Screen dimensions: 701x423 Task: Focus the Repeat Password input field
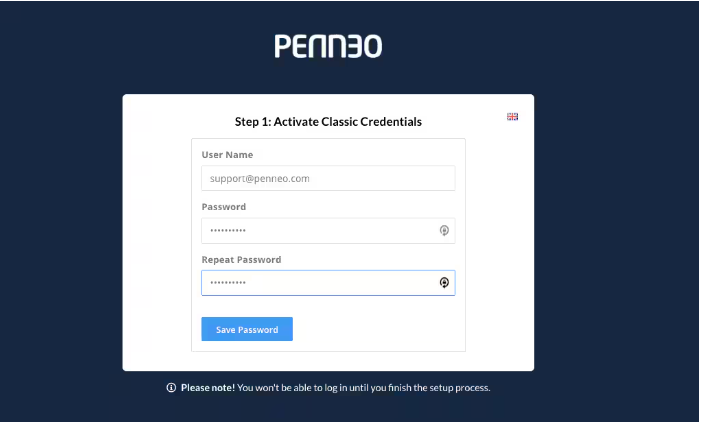[x=328, y=283]
